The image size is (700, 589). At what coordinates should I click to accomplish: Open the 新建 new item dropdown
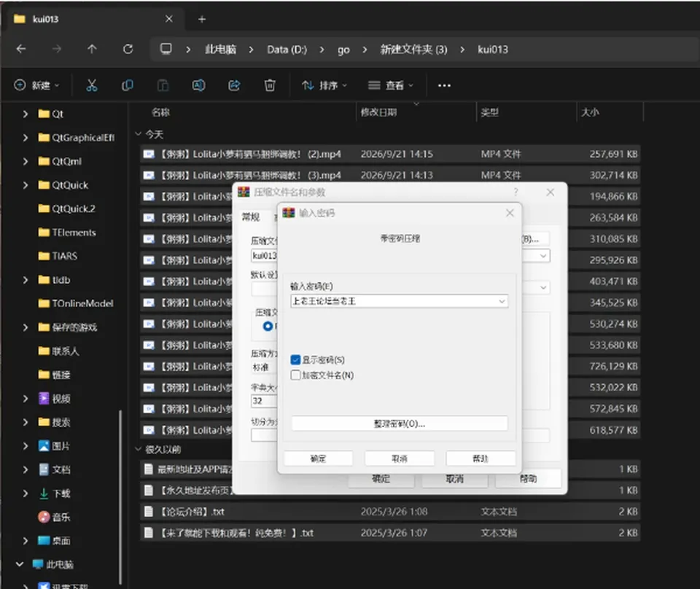(37, 85)
